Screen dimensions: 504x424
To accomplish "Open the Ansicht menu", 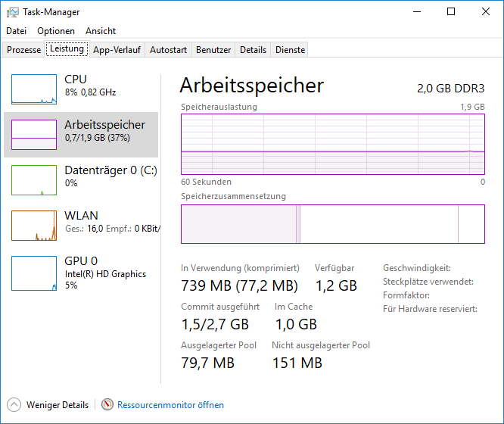I will [x=101, y=31].
